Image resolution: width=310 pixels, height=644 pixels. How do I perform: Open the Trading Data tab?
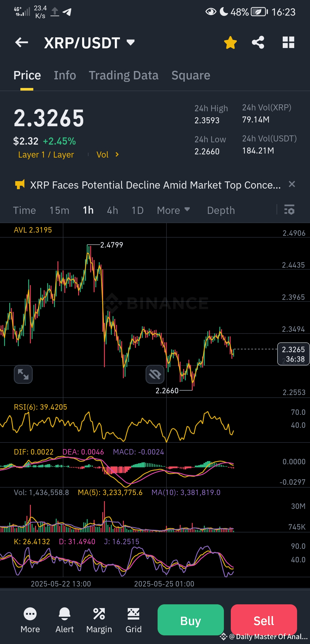123,75
